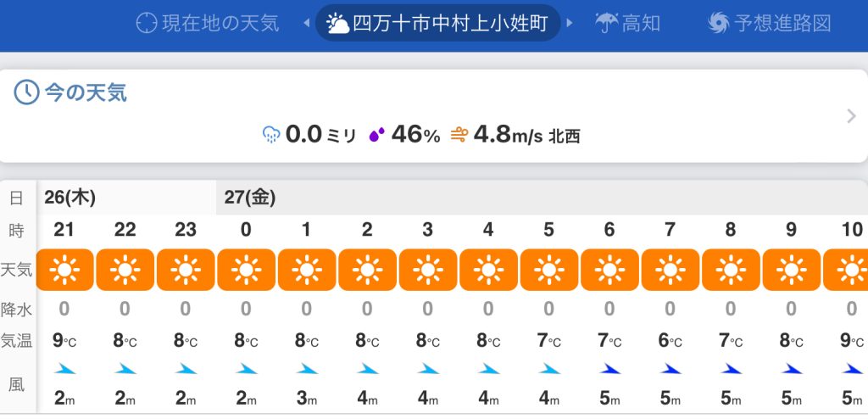Open the current location weather tab
The width and height of the screenshot is (868, 419).
click(x=208, y=23)
